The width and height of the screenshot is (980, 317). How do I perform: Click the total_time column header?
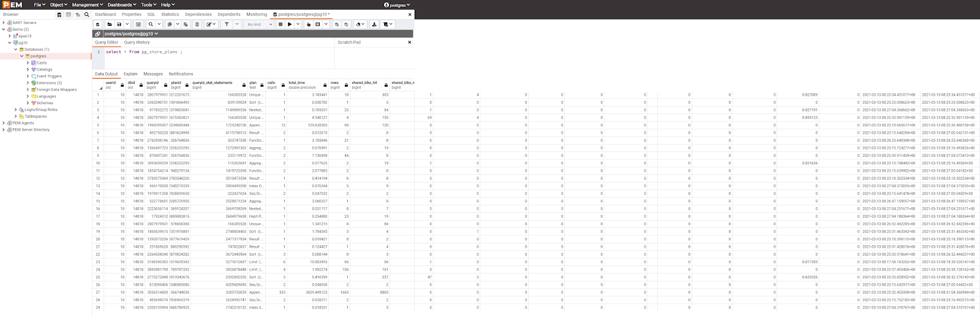coord(306,85)
